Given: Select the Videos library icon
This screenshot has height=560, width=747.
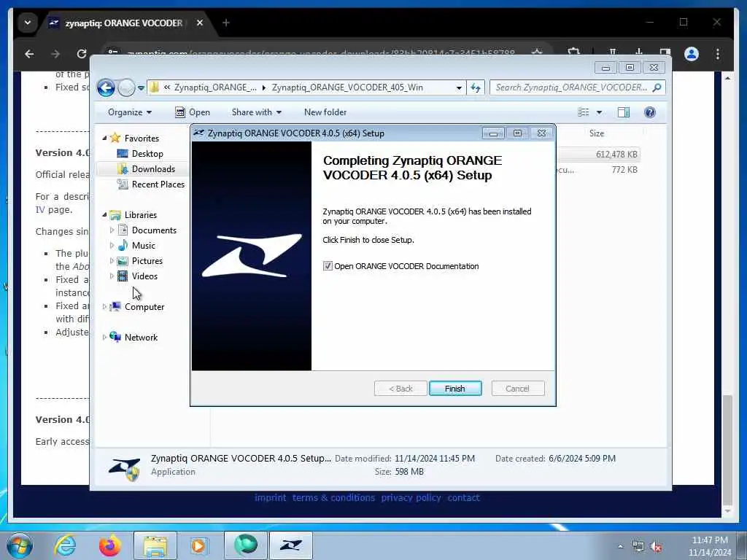Looking at the screenshot, I should point(123,276).
